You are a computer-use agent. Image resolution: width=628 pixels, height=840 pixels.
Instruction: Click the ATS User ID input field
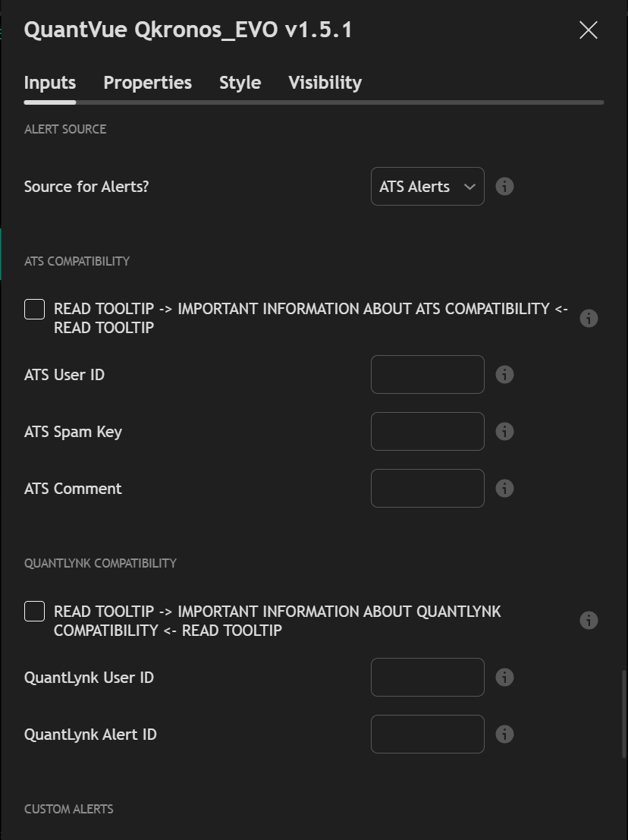[427, 374]
